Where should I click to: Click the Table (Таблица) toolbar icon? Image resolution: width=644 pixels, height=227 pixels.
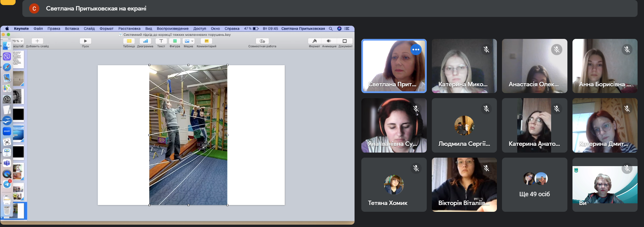pos(129,41)
